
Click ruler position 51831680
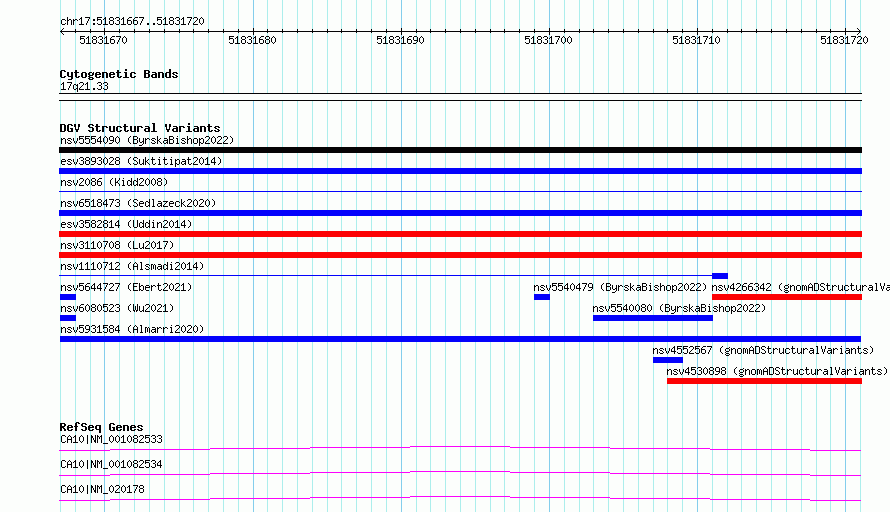point(252,40)
